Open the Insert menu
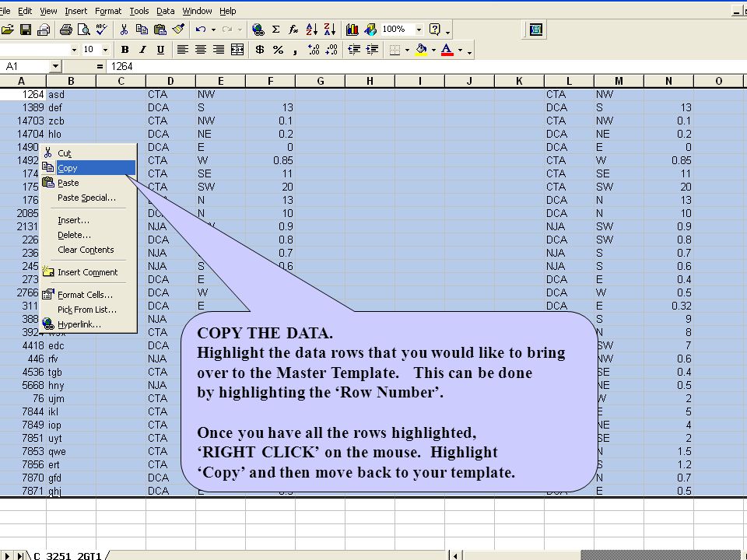747x560 pixels. click(75, 10)
